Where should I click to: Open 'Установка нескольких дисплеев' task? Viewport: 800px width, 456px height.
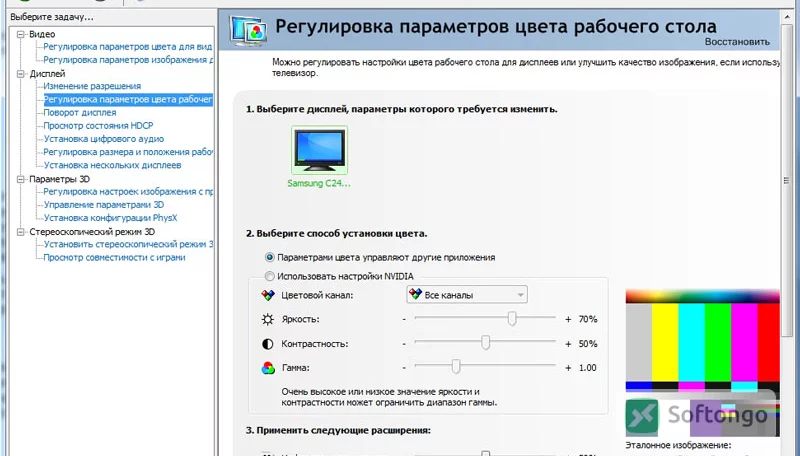(x=112, y=165)
